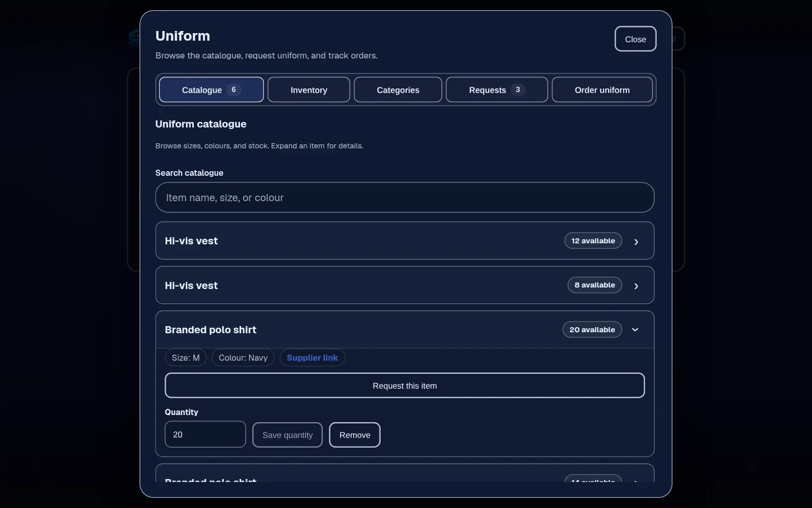The height and width of the screenshot is (508, 812).
Task: Click the Colour: Navy chip
Action: pyautogui.click(x=243, y=358)
